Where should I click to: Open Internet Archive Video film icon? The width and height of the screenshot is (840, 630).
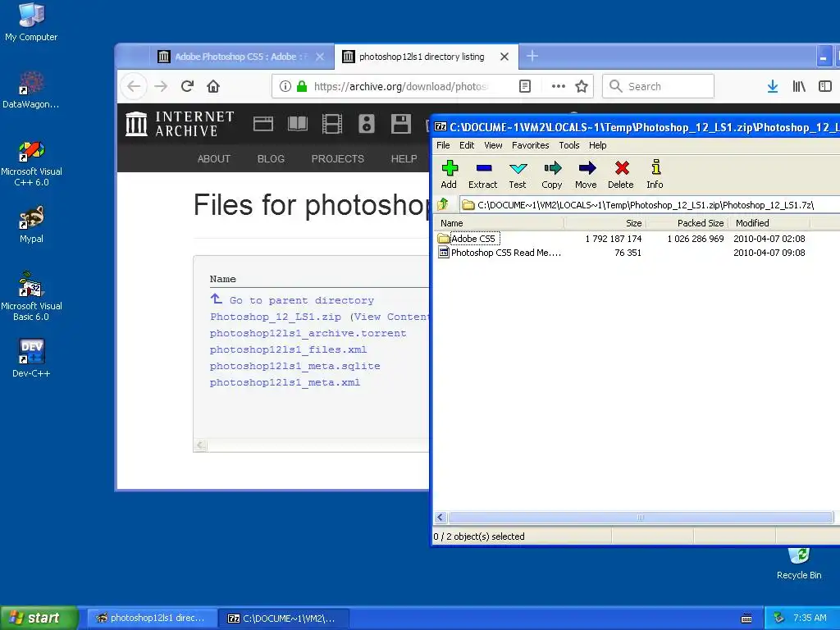(331, 124)
